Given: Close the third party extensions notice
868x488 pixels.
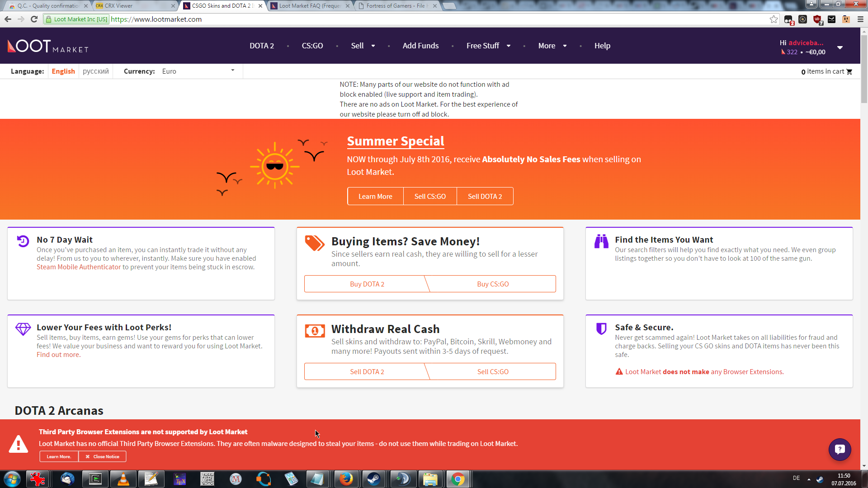Looking at the screenshot, I should pyautogui.click(x=102, y=456).
